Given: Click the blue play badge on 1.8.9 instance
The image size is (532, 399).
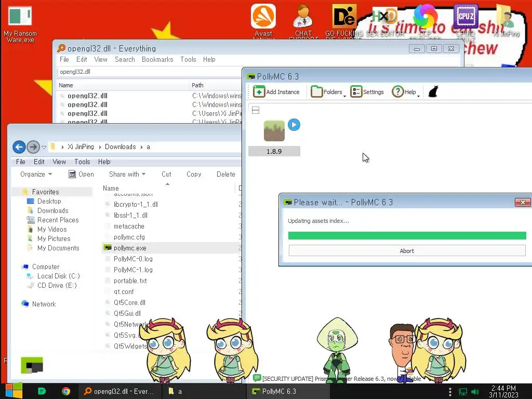Looking at the screenshot, I should tap(294, 125).
